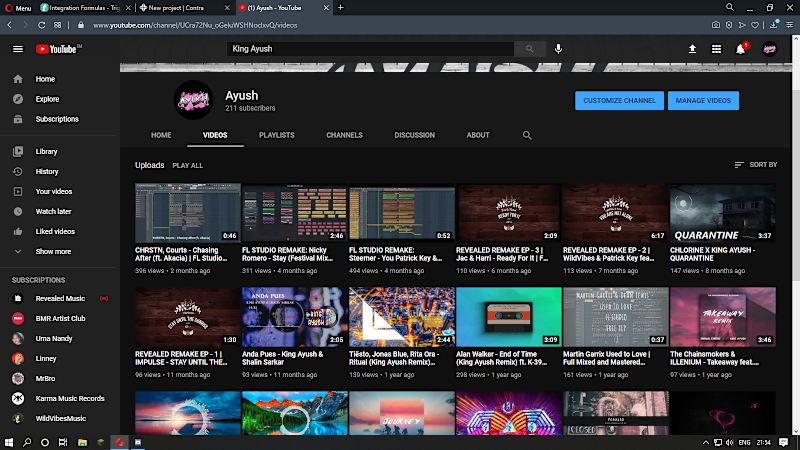This screenshot has width=800, height=450.
Task: Open the notifications bell
Action: (741, 49)
